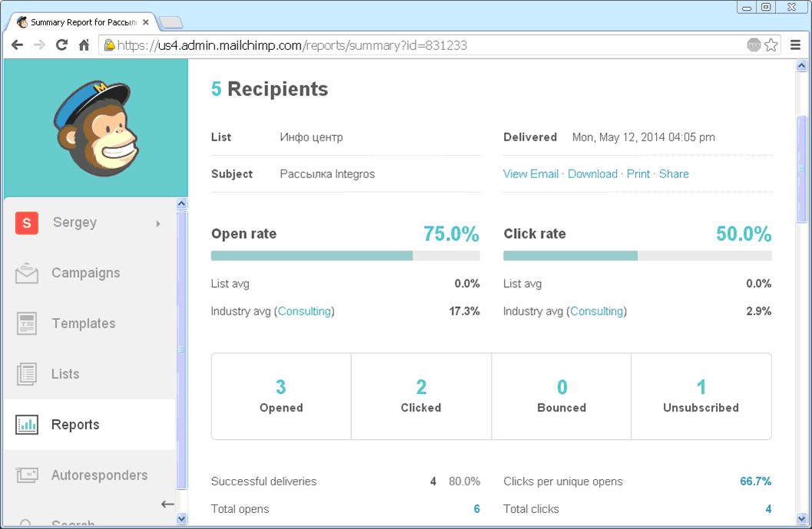812x529 pixels.
Task: Click the 17.3% industry average value
Action: pyautogui.click(x=464, y=311)
